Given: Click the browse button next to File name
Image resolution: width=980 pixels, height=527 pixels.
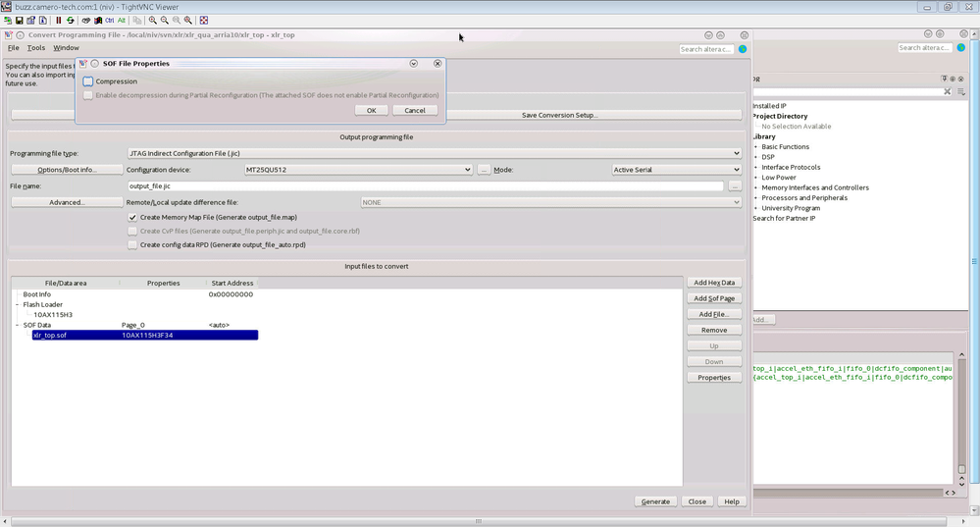Looking at the screenshot, I should (735, 185).
